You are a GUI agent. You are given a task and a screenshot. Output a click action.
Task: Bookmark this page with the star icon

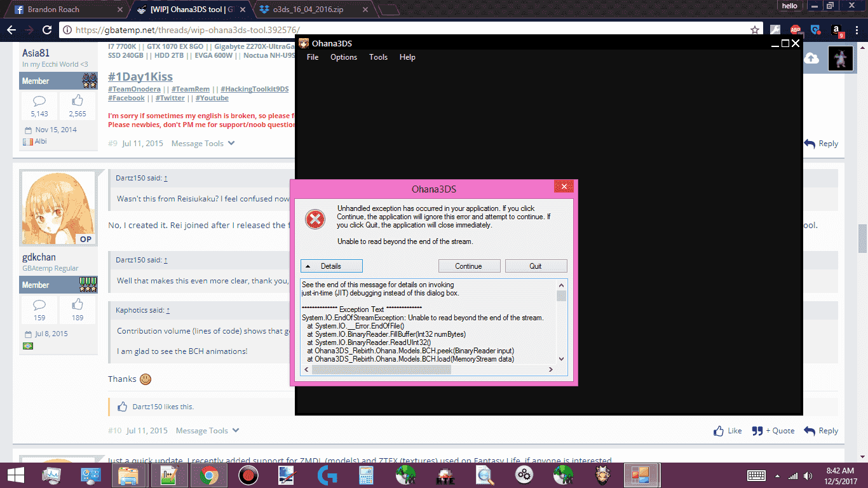(x=754, y=30)
